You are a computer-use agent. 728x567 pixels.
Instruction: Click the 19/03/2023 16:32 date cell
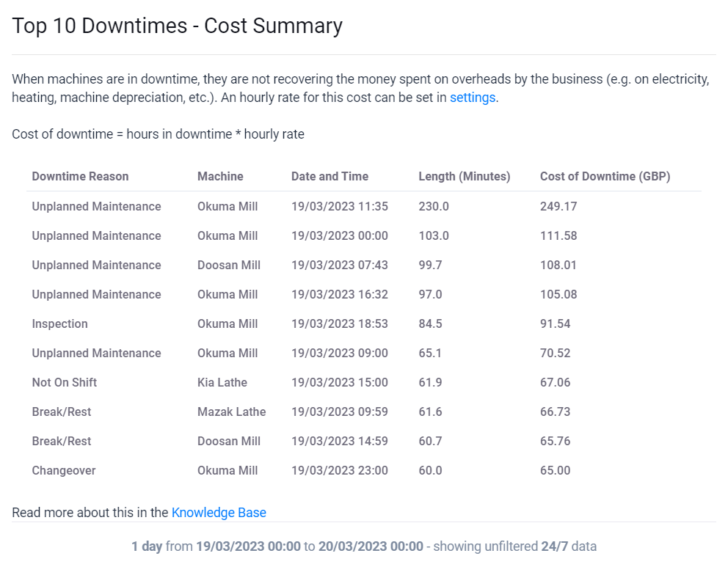[x=339, y=294]
